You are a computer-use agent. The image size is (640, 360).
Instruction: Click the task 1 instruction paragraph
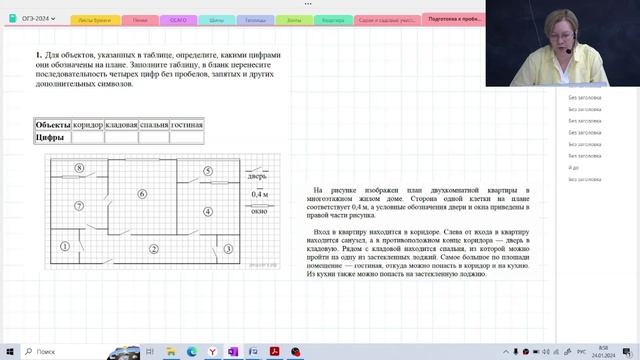click(x=158, y=69)
